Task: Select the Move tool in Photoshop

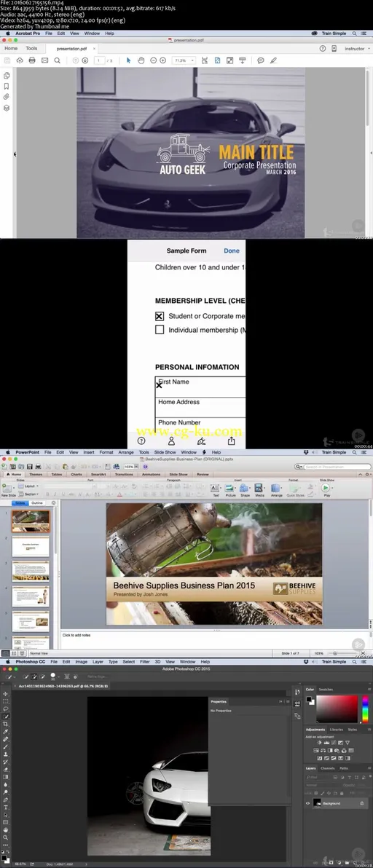Action: tap(6, 694)
